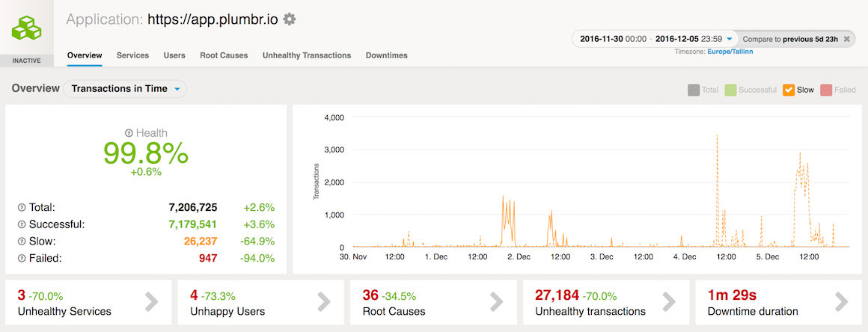The image size is (868, 332).
Task: Click the 3 Unhealthy Services label
Action: tap(64, 312)
